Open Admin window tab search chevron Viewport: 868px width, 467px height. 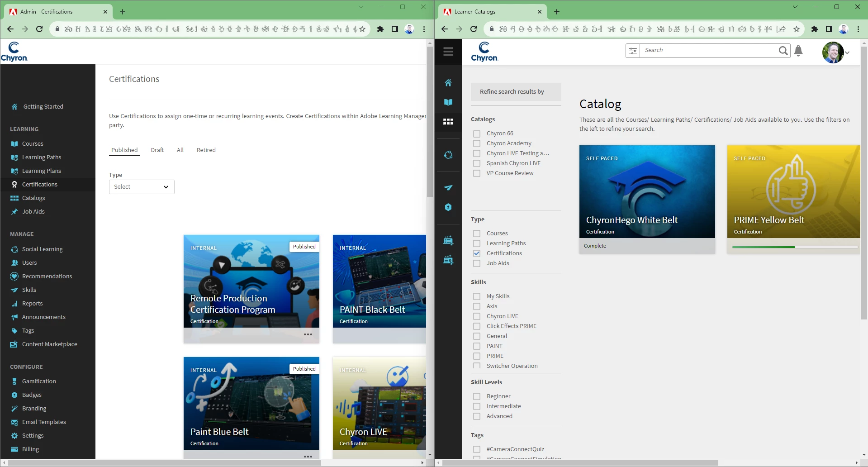pos(360,7)
